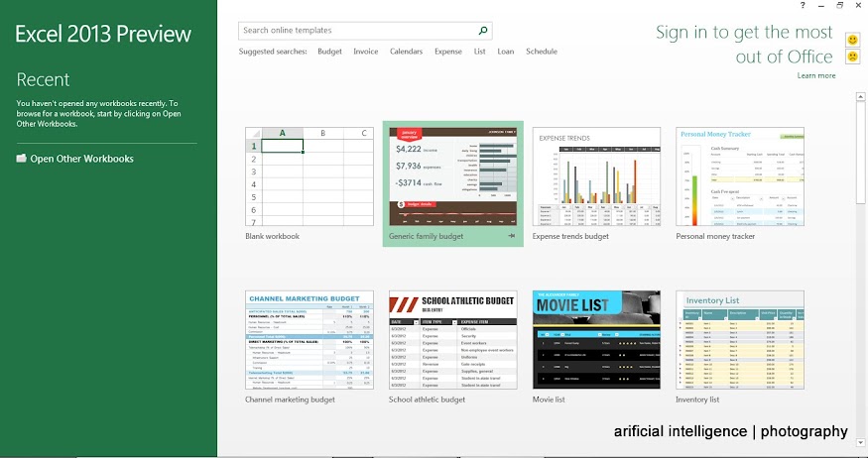Choose the Blank workbook thumbnail
This screenshot has width=868, height=458.
[x=310, y=176]
